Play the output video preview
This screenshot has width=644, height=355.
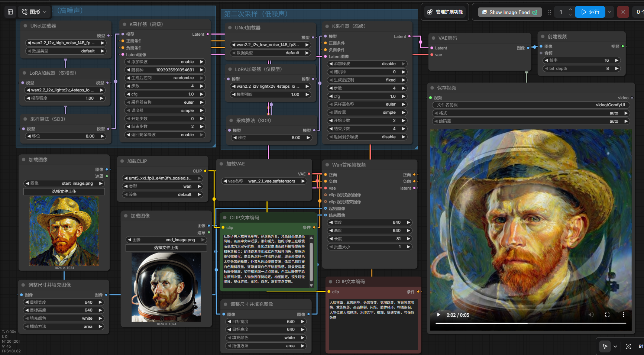[438, 315]
